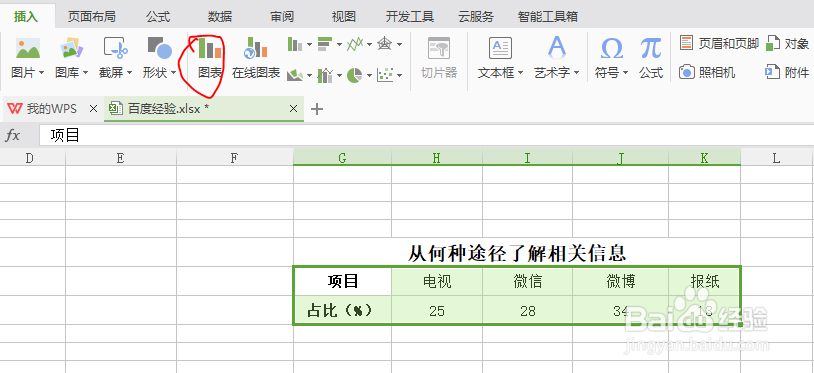This screenshot has height=373, width=814.
Task: Use the Camera (照相机) tool
Action: [x=707, y=73]
